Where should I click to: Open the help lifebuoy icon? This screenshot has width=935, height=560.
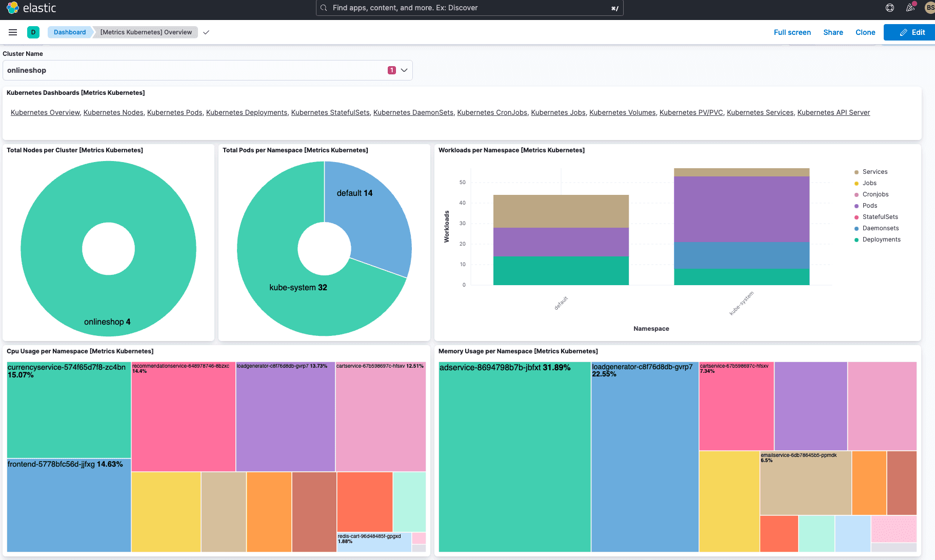[x=890, y=8]
